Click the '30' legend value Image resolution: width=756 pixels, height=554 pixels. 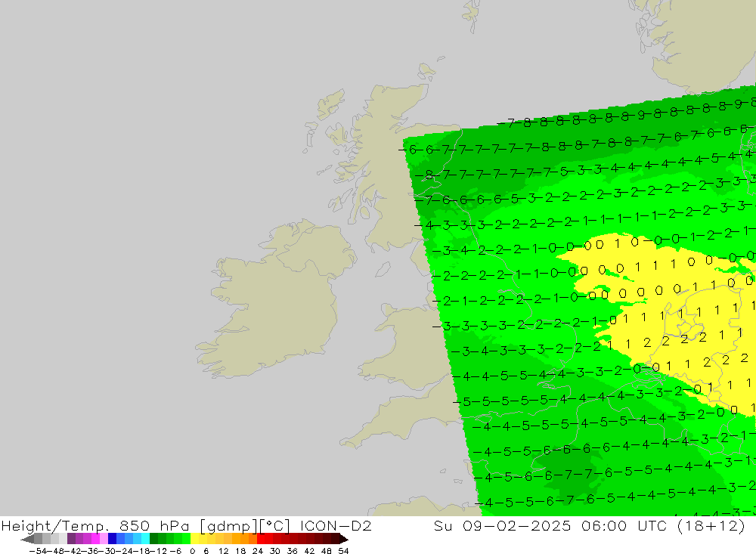click(275, 551)
